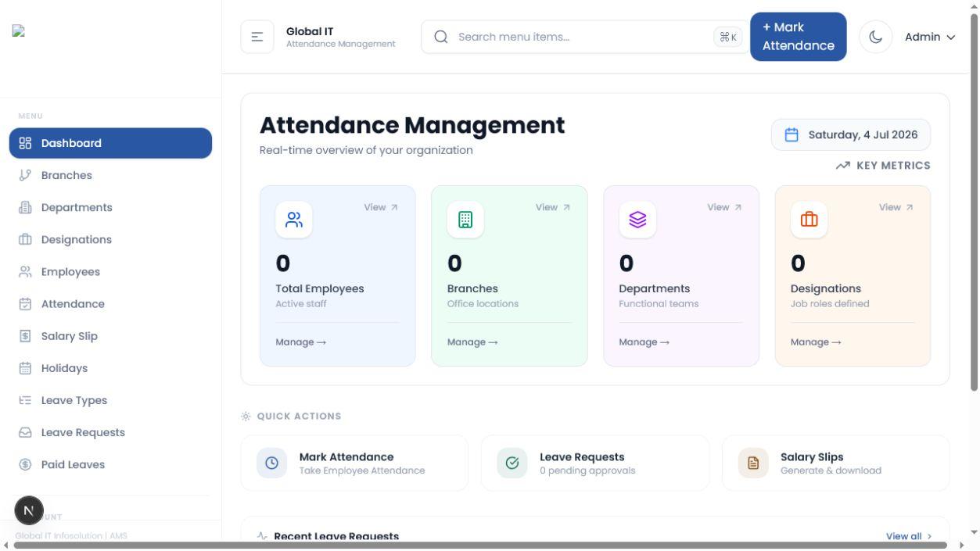Screen dimensions: 980x551
Task: Click View on Designations card
Action: pos(896,207)
